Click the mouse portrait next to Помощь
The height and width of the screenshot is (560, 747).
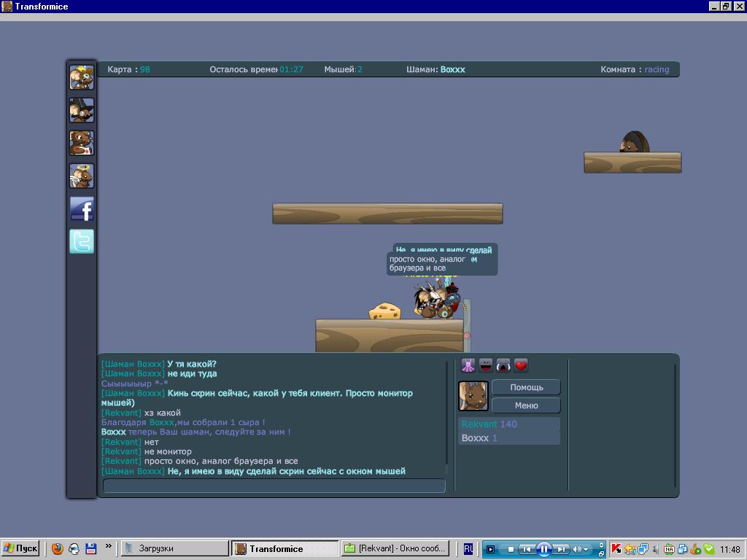(473, 396)
